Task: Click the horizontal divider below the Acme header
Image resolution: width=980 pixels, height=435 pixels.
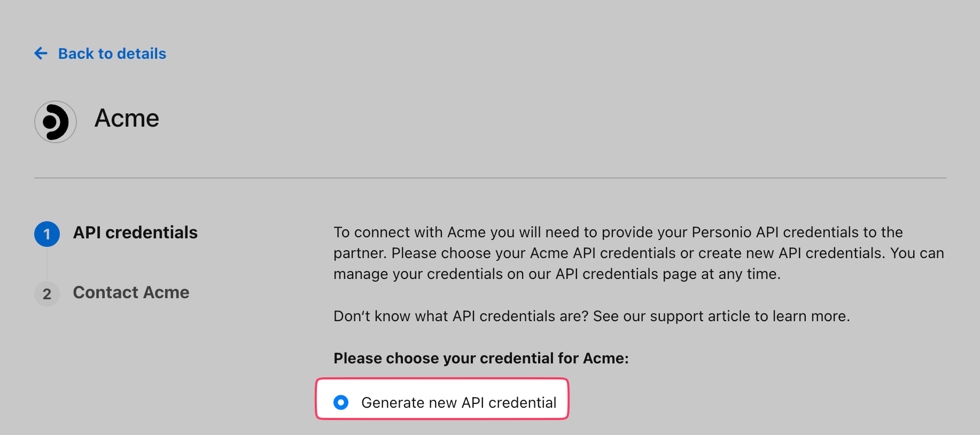Action: point(490,178)
